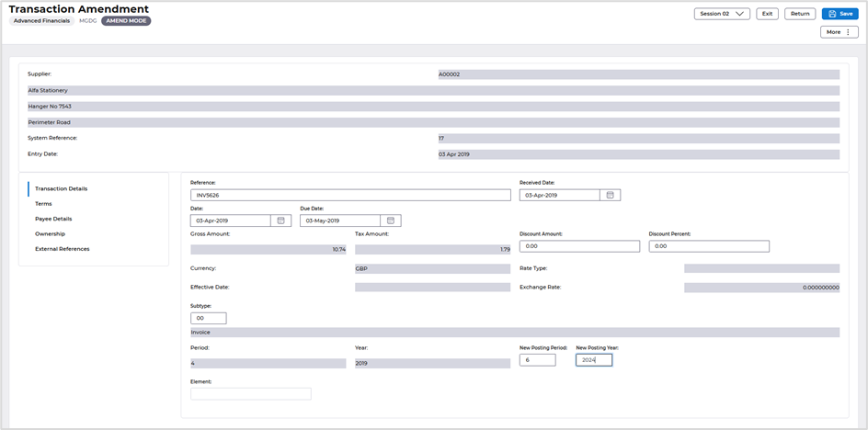
Task: Show the External References section
Action: click(62, 249)
